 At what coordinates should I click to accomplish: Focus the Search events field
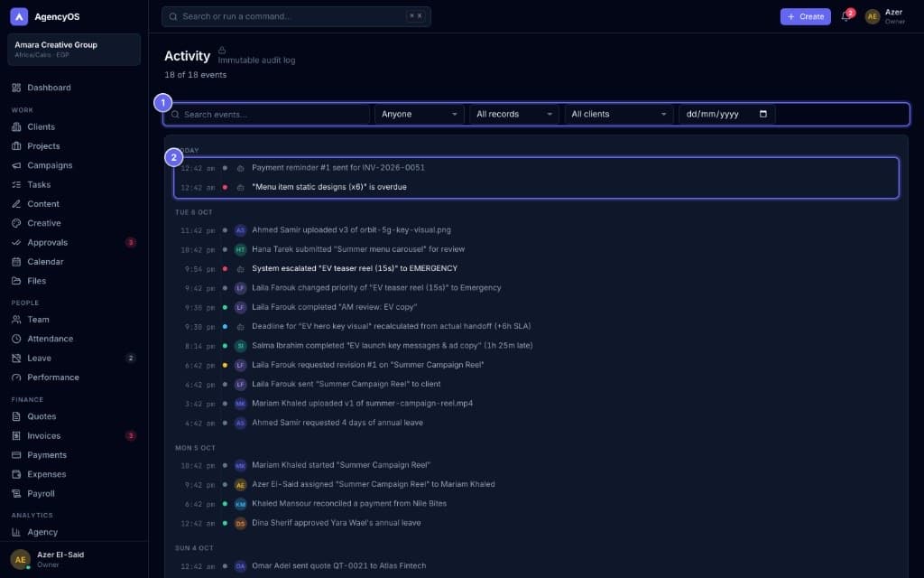tap(269, 115)
